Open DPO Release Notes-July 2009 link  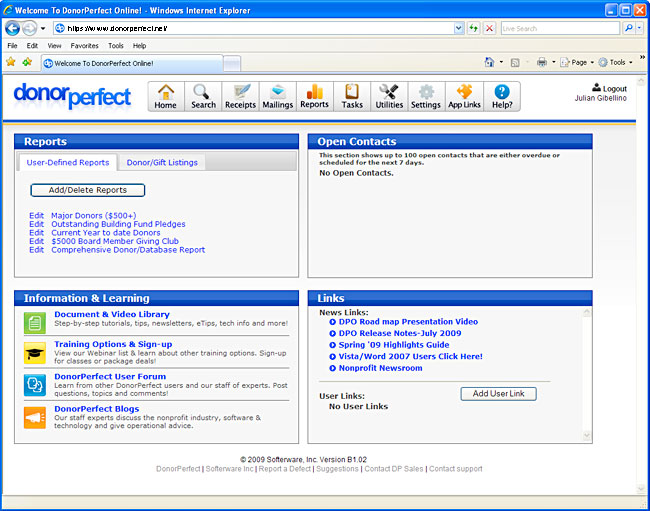point(400,333)
